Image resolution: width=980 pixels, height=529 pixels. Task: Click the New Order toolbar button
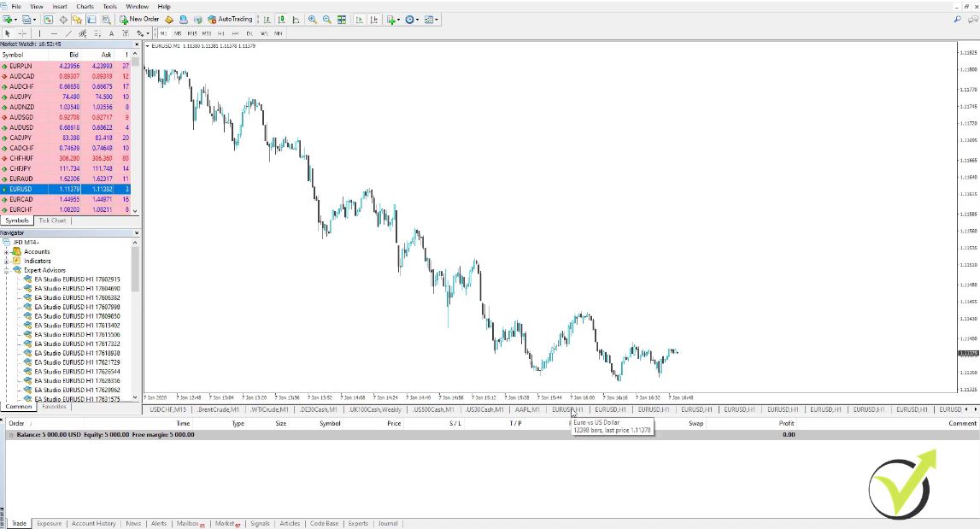click(139, 19)
